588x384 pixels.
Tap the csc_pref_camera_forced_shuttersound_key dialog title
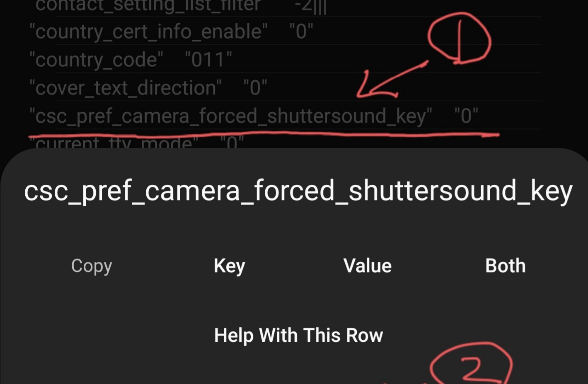(x=298, y=191)
